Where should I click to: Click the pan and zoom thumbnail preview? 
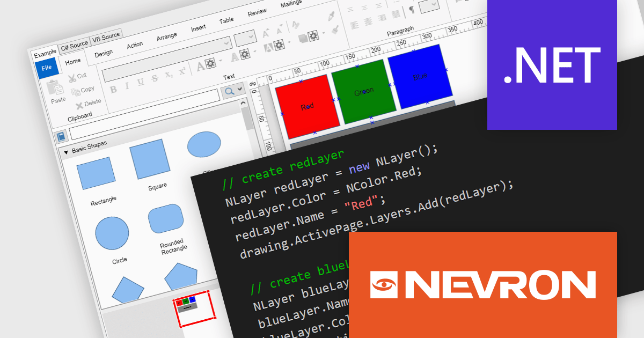pyautogui.click(x=194, y=310)
